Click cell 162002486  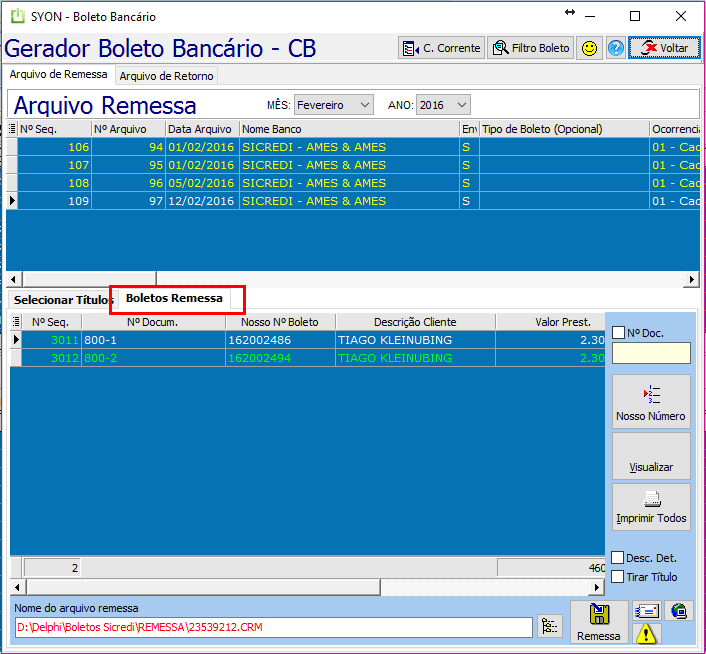click(280, 340)
